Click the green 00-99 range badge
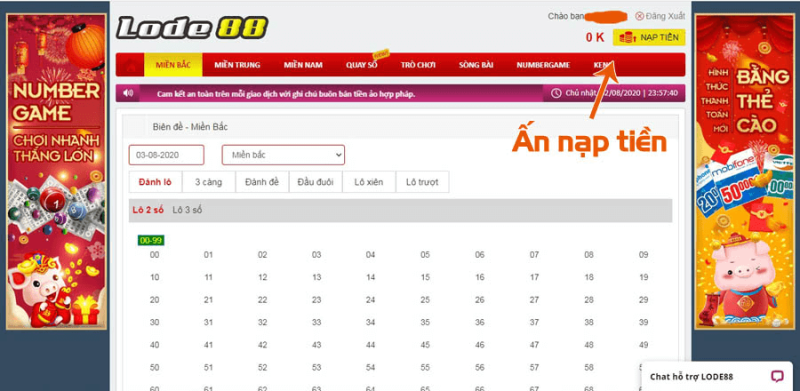The image size is (800, 391). pos(151,240)
